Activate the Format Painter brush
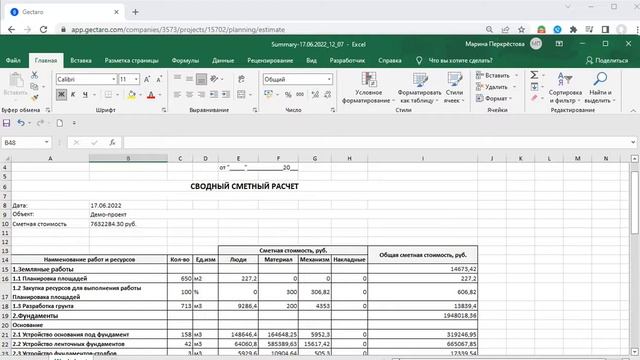 point(34,98)
